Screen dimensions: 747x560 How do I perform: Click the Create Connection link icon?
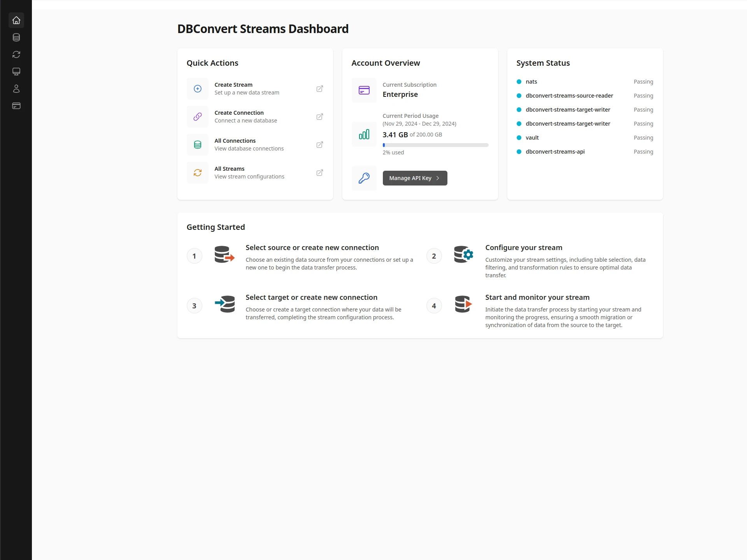pyautogui.click(x=197, y=116)
